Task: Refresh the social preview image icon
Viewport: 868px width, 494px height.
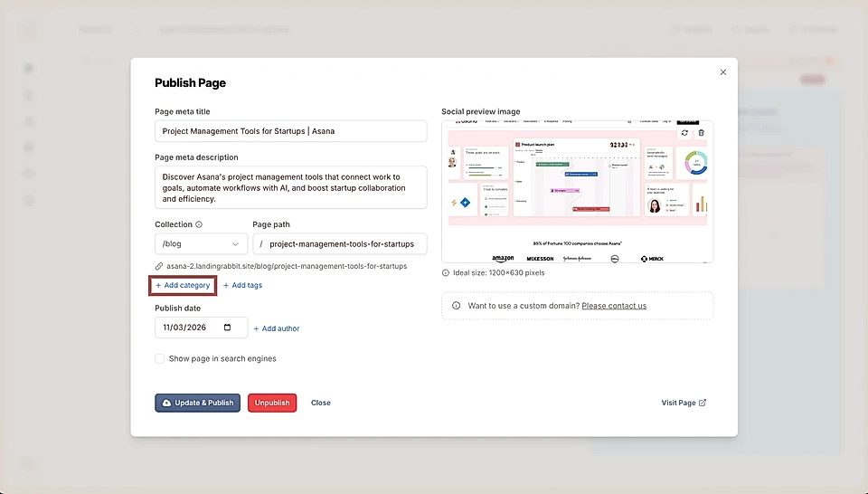Action: [x=684, y=133]
